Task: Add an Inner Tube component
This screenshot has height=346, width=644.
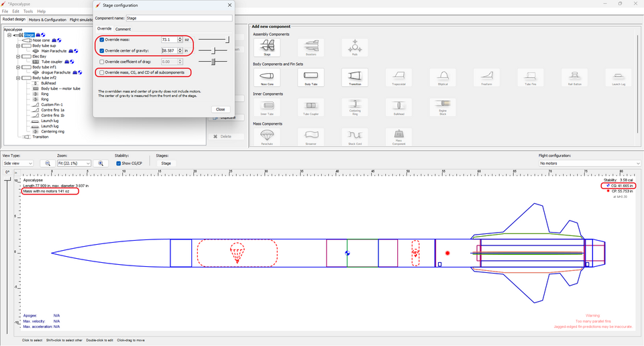Action: tap(267, 107)
